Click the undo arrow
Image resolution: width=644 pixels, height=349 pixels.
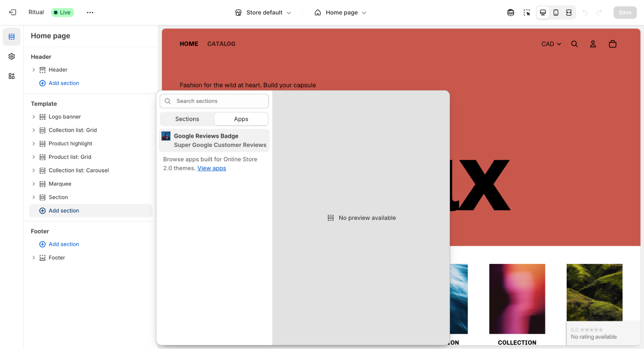click(x=585, y=13)
